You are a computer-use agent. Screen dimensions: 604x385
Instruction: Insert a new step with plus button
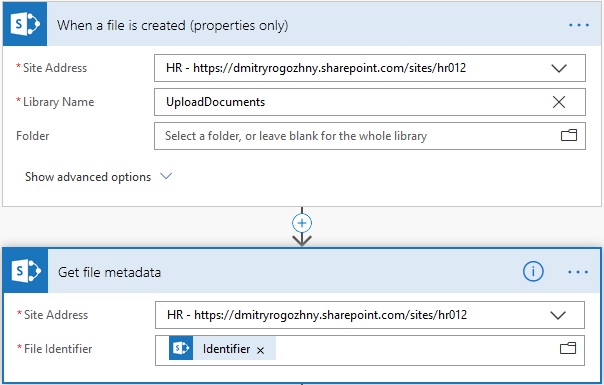[302, 223]
